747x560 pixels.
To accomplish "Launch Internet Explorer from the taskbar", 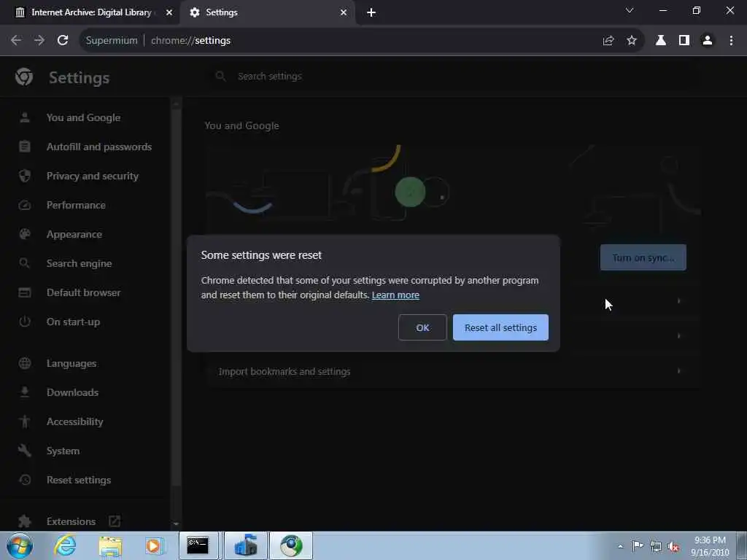I will (x=65, y=545).
